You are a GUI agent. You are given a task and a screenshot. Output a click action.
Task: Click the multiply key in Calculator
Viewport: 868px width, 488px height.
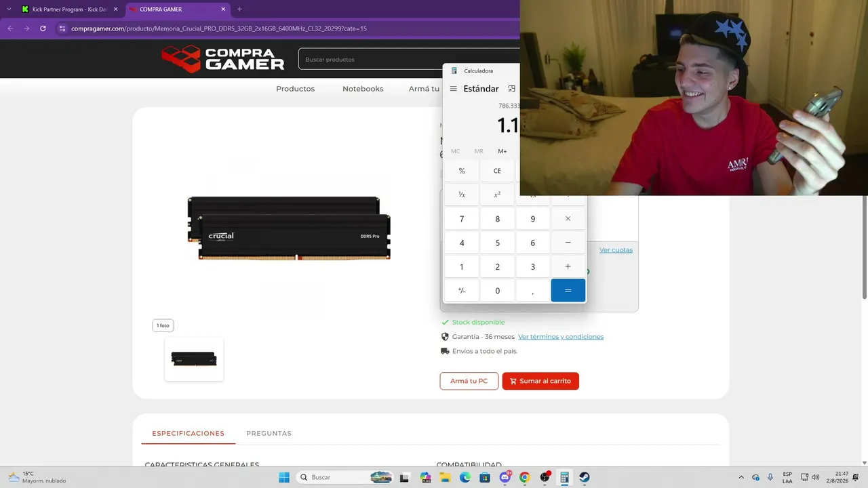(x=568, y=219)
